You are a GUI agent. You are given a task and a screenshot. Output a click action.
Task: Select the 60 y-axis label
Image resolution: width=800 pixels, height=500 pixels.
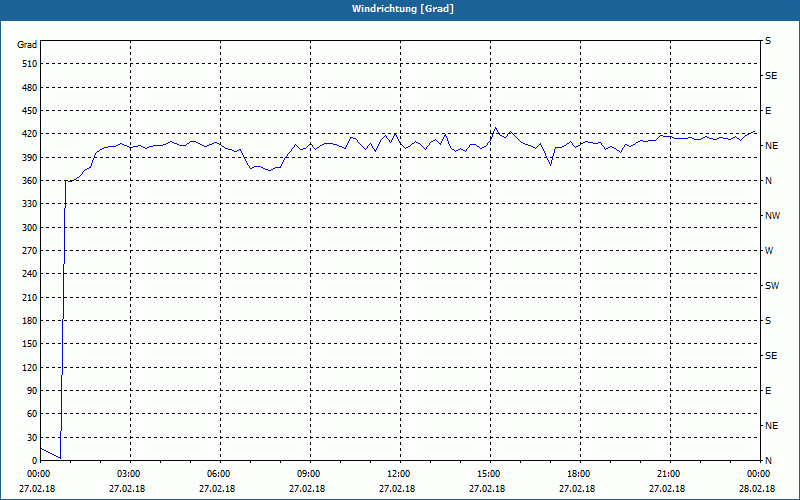(32, 414)
